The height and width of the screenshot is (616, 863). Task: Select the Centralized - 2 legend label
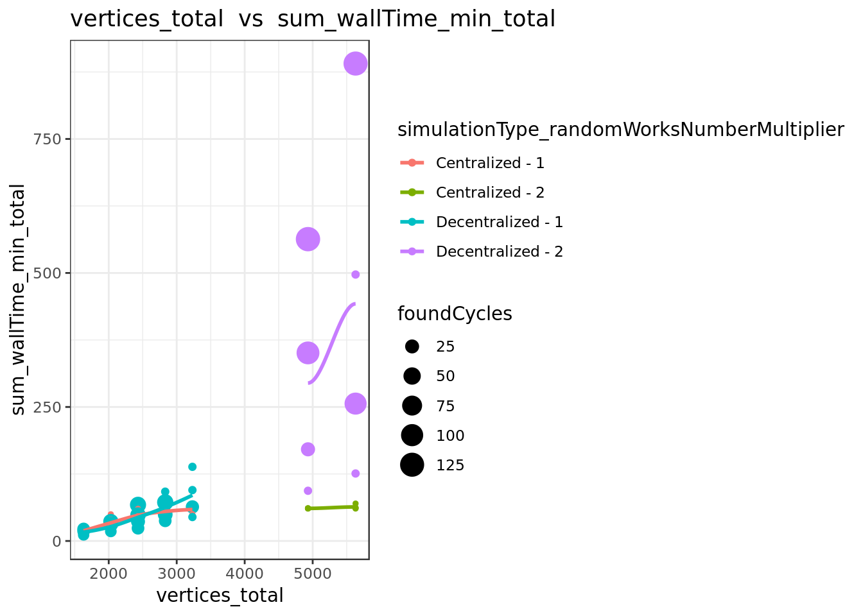pos(490,193)
